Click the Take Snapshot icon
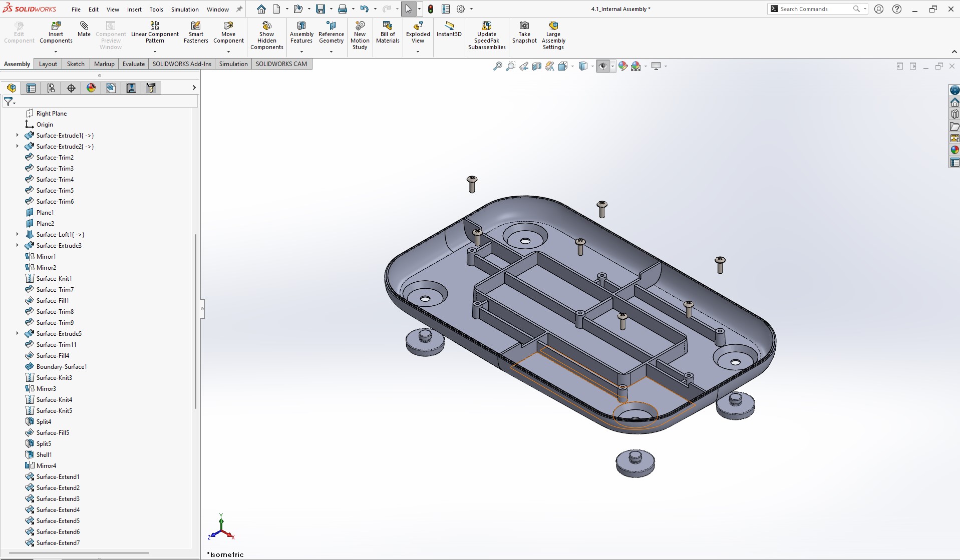The image size is (960, 560). point(524,32)
